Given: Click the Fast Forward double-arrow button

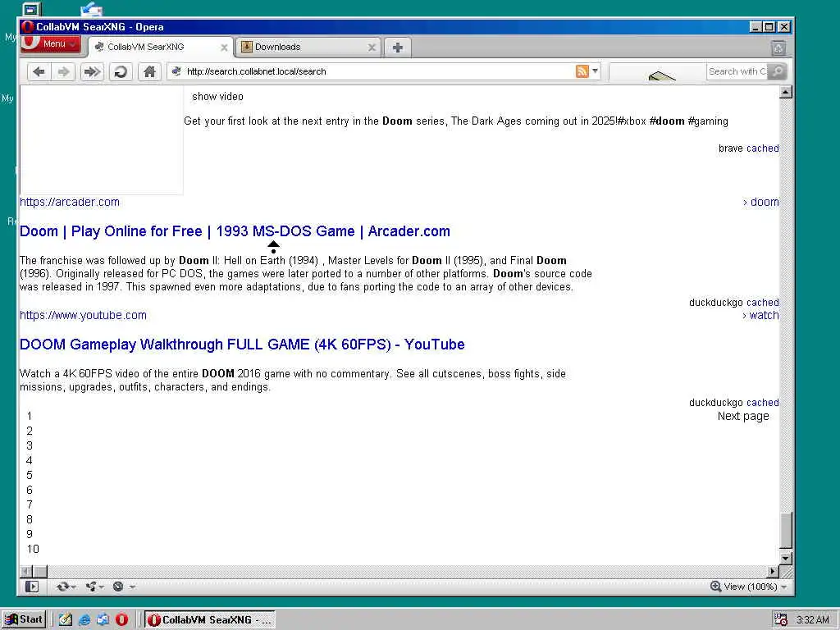Looking at the screenshot, I should [x=92, y=71].
